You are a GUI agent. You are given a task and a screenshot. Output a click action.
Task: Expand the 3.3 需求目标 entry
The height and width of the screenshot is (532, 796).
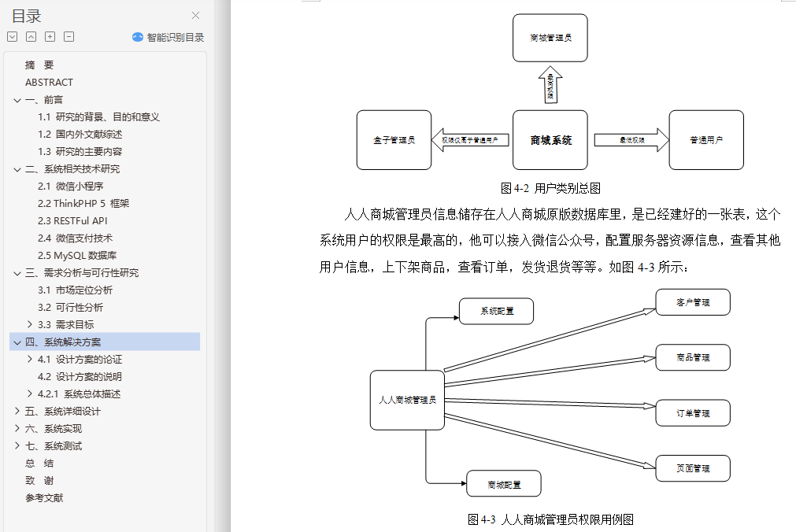click(x=29, y=324)
